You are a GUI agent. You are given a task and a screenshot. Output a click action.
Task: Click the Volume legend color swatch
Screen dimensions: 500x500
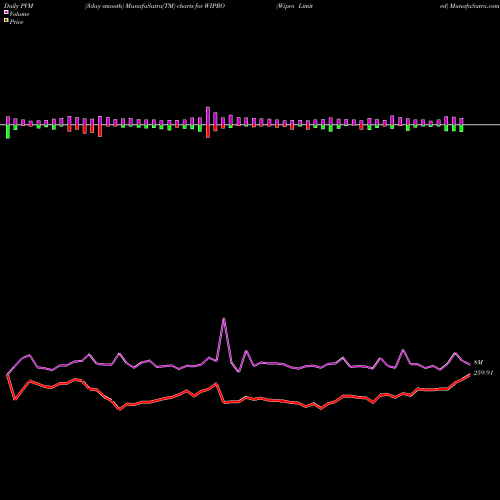(x=6, y=13)
